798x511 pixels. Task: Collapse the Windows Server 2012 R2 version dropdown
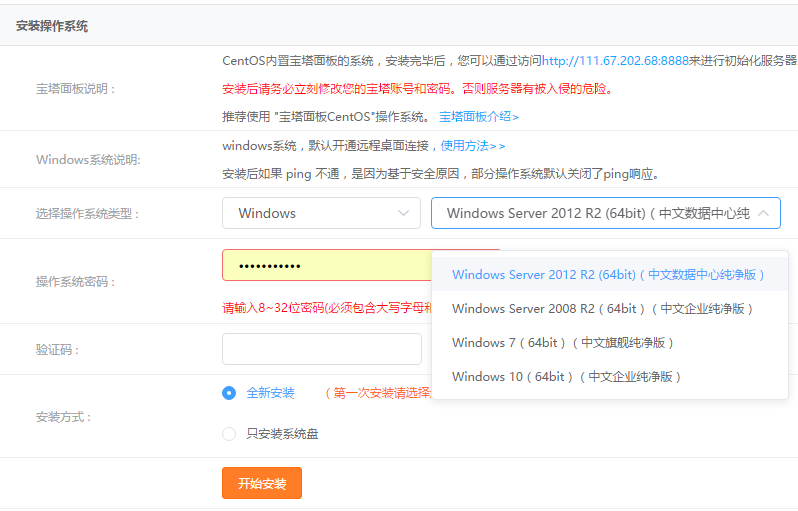606,213
